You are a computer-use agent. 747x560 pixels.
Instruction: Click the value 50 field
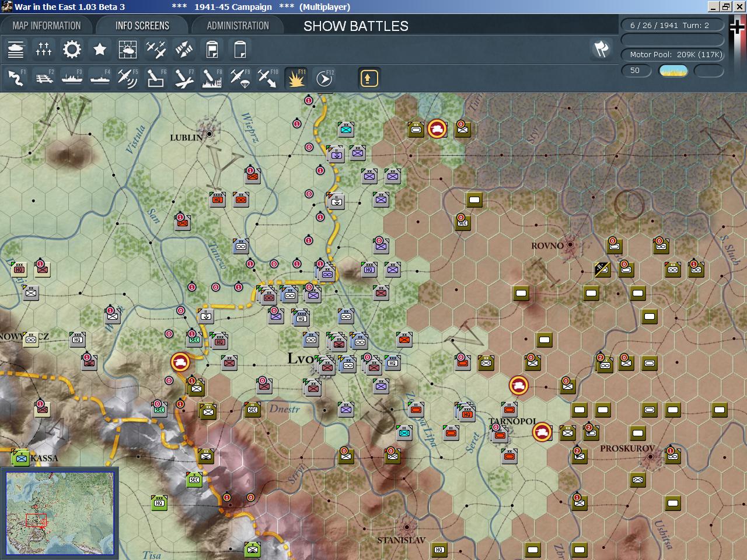[x=636, y=71]
